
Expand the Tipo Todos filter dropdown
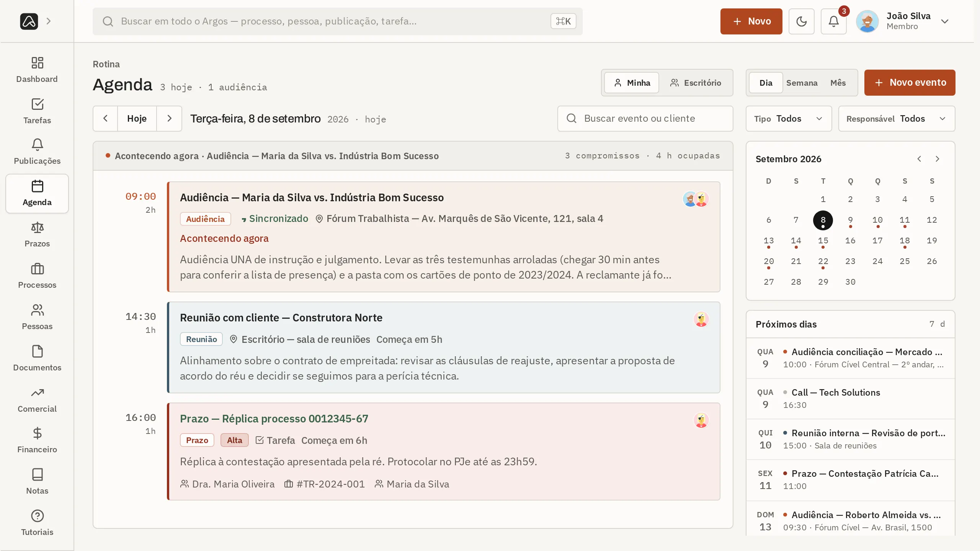(789, 119)
